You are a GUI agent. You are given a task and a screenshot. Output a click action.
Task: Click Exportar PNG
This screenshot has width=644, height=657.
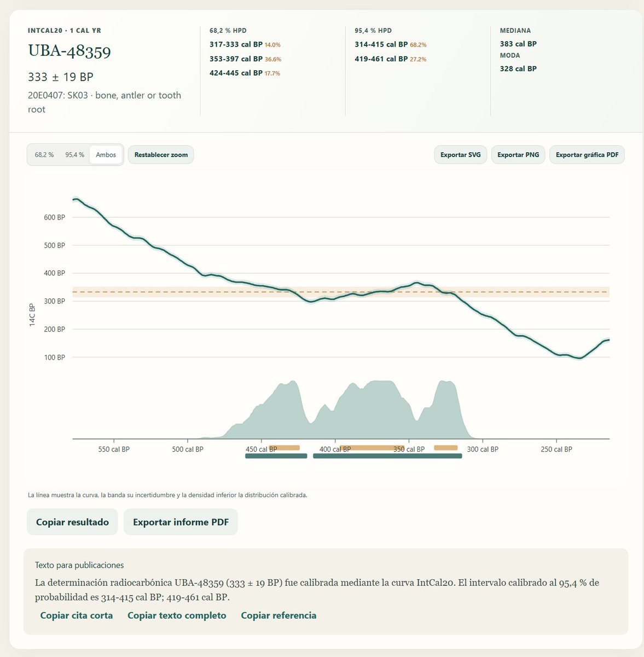(x=518, y=155)
